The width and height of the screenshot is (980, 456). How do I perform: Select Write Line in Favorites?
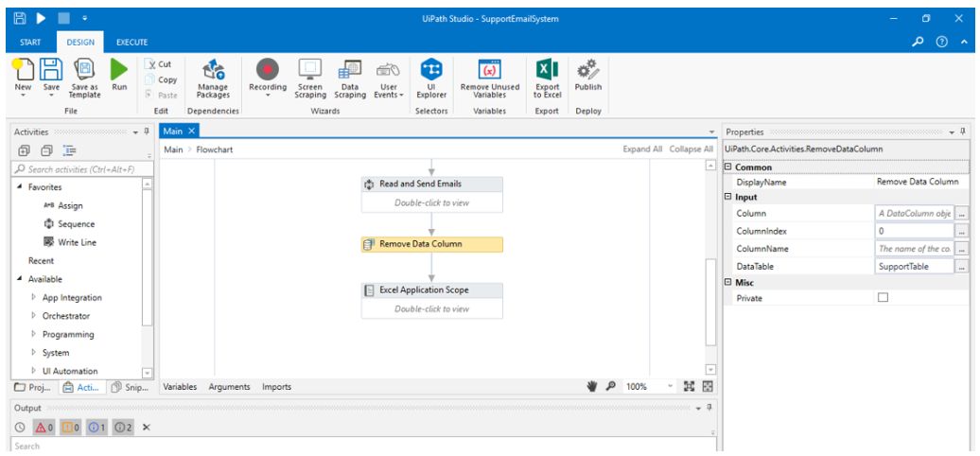tap(69, 242)
